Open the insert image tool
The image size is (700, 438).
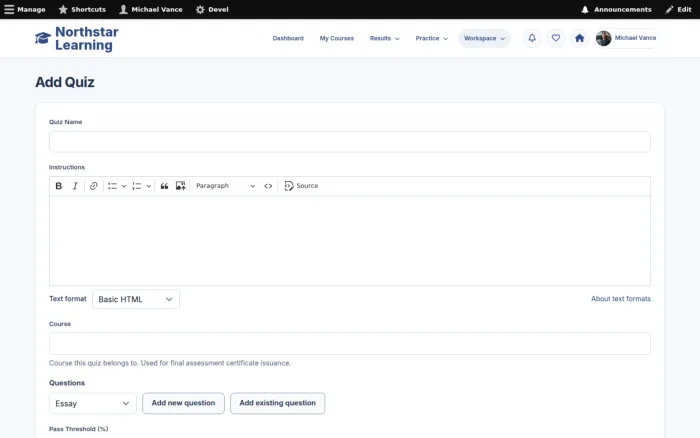pos(180,186)
